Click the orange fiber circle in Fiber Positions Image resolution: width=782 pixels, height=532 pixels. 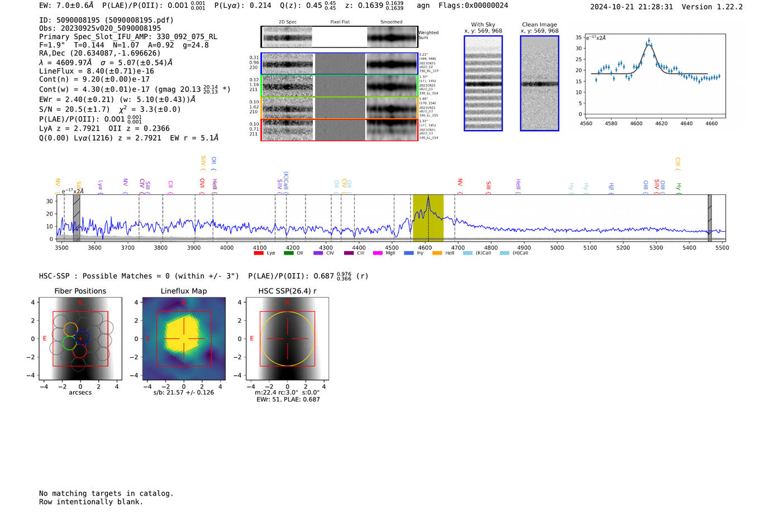71,329
